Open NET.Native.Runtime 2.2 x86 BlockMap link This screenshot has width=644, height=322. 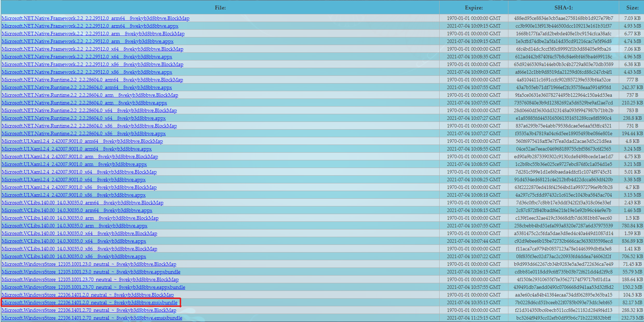[x=89, y=126]
